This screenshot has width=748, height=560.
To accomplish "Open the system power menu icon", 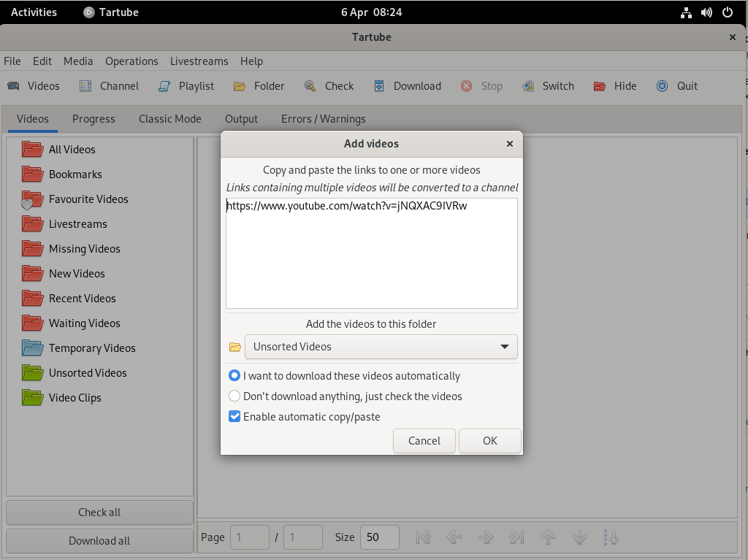I will coord(728,12).
